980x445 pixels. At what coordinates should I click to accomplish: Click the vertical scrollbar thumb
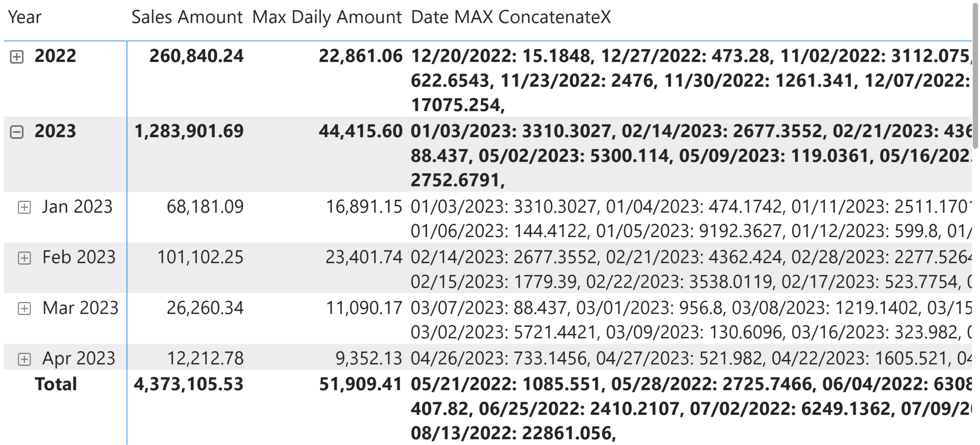tap(975, 77)
